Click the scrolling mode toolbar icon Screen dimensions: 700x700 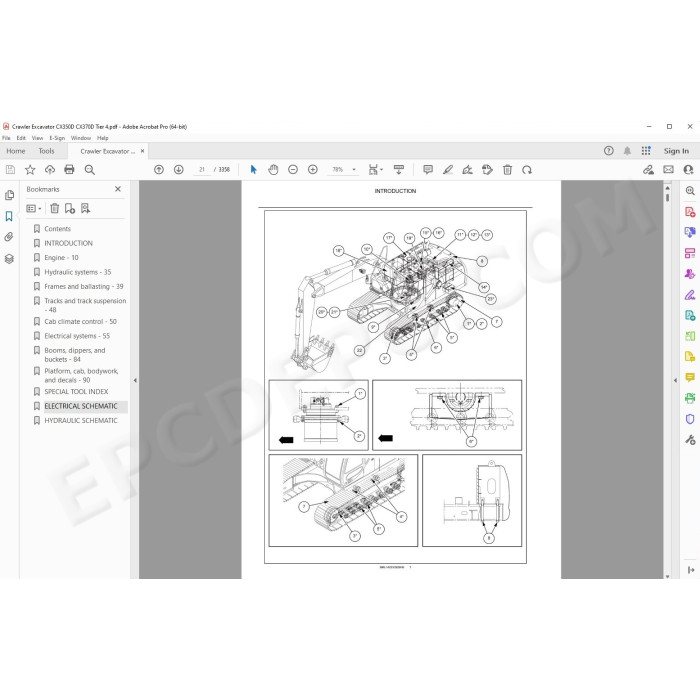(399, 170)
